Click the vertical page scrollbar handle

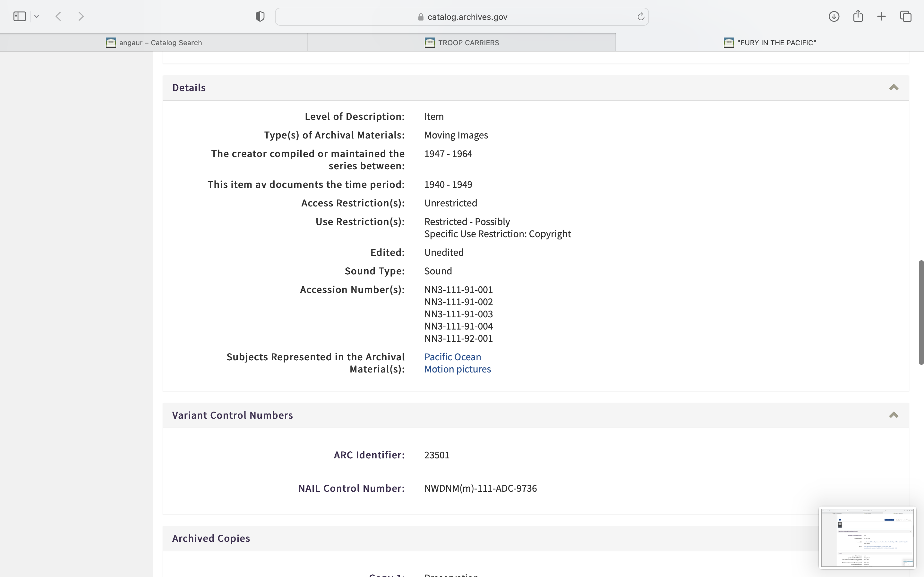[x=921, y=312]
